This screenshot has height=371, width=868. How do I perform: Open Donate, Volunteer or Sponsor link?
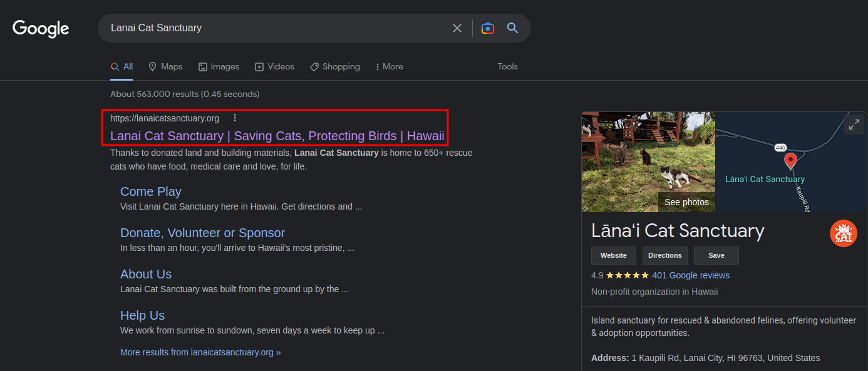202,233
